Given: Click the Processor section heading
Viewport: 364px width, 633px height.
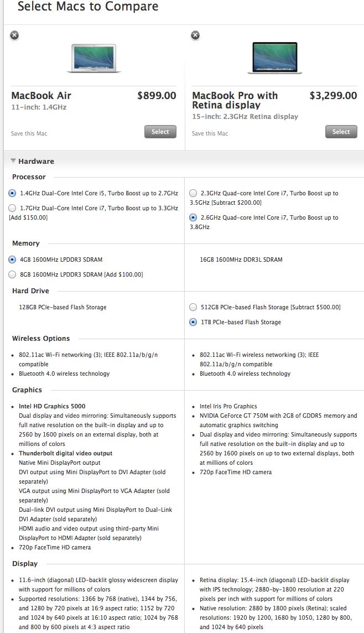Looking at the screenshot, I should click(29, 177).
